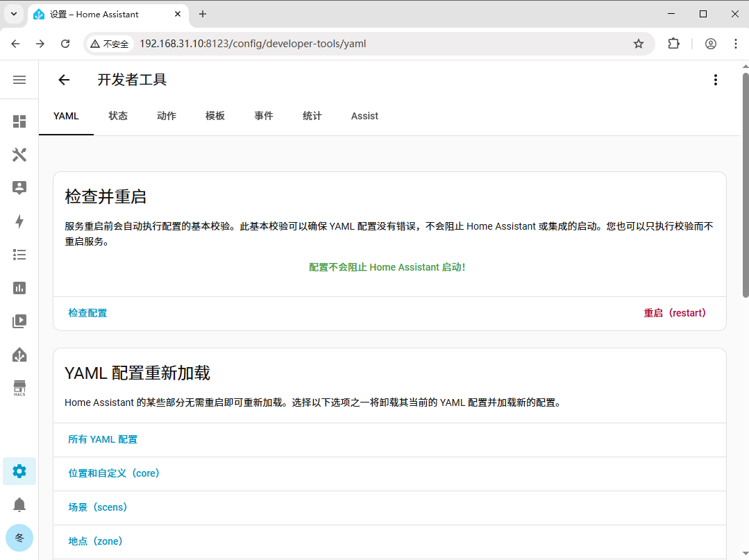Open the Energy lightning bolt sidebar icon
749x560 pixels.
(x=19, y=221)
